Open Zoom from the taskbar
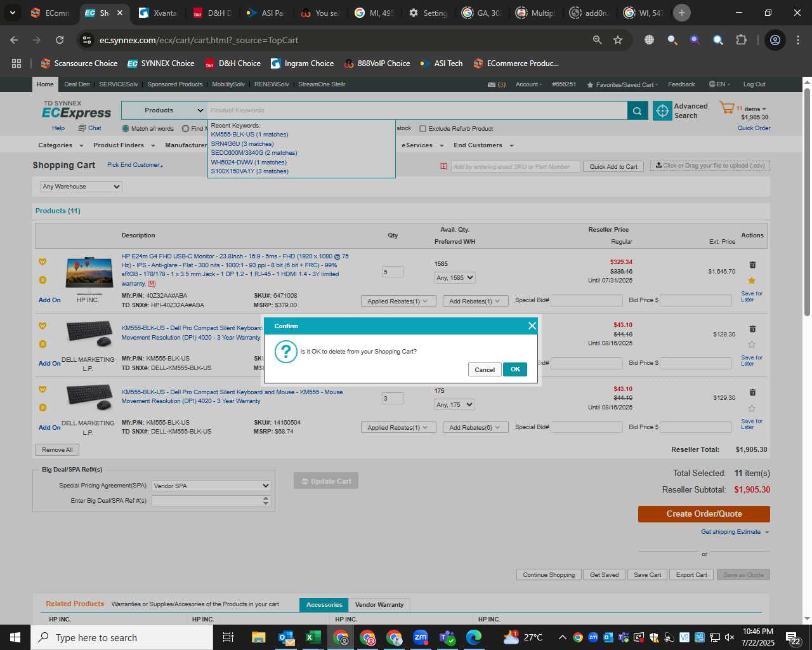The width and height of the screenshot is (812, 650). tap(421, 637)
